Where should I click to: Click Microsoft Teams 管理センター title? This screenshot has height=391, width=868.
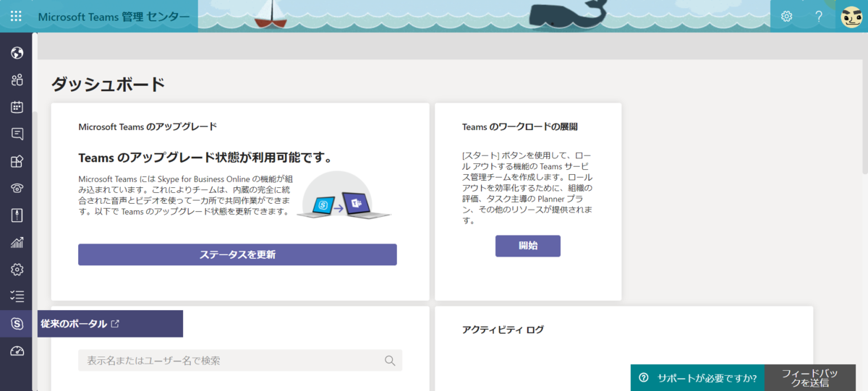tap(114, 16)
